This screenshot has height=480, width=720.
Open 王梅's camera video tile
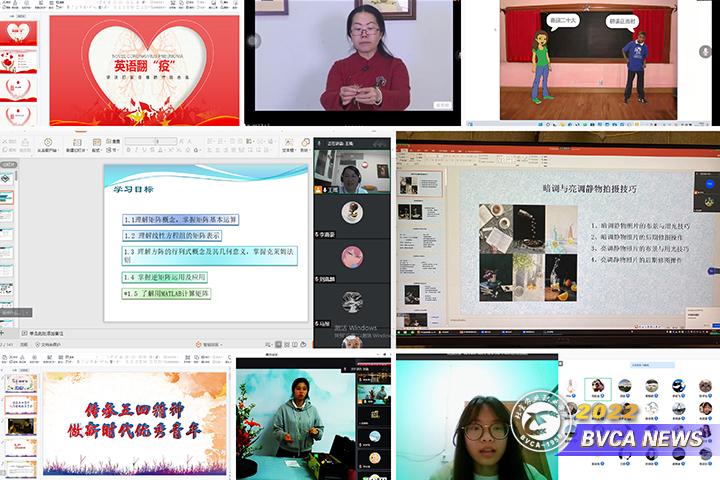coord(351,176)
